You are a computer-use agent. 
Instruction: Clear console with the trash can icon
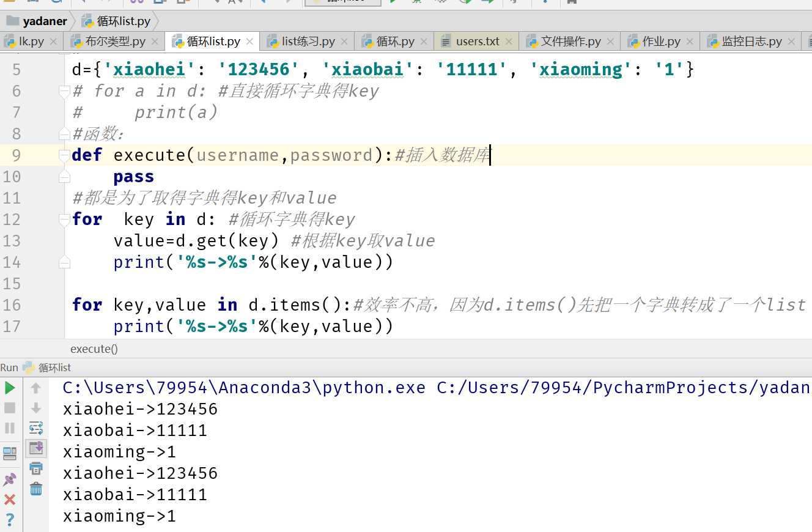click(x=36, y=489)
